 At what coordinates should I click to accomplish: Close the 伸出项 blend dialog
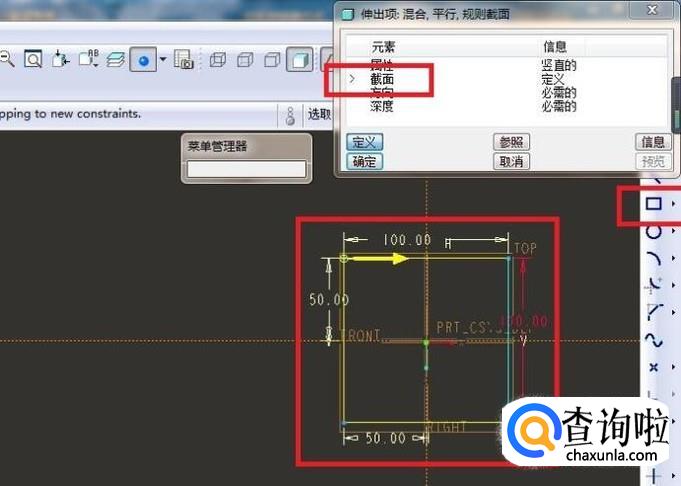tap(652, 10)
